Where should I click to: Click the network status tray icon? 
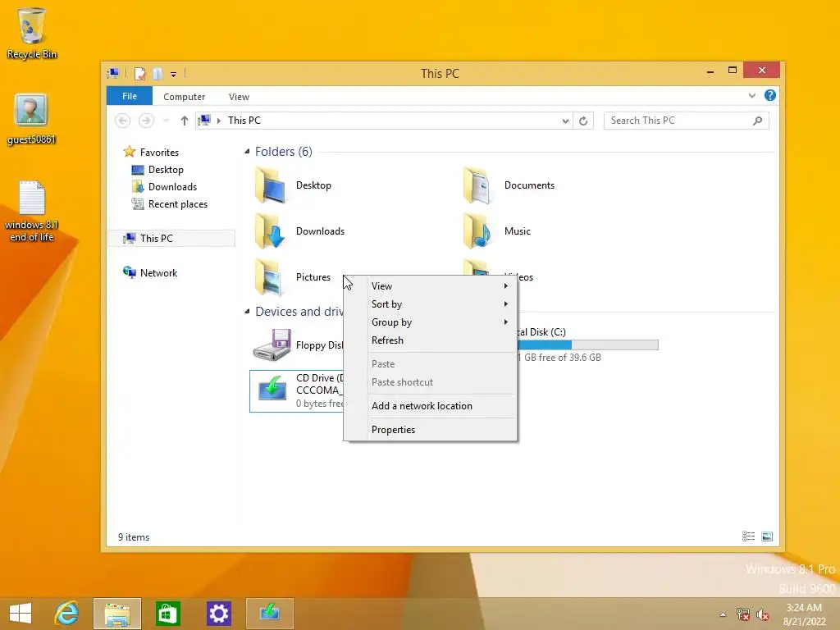click(x=743, y=614)
